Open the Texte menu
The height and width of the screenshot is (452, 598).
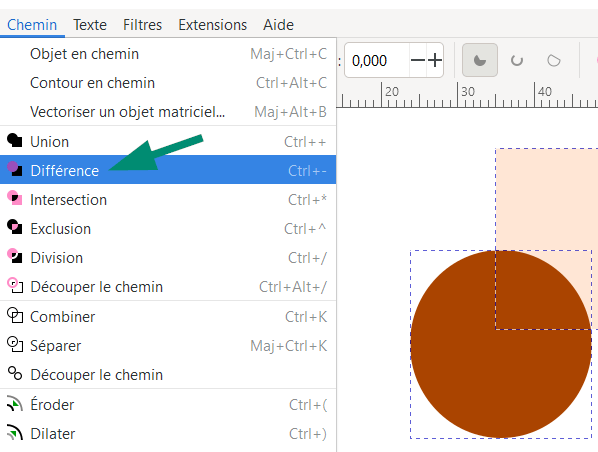coord(90,25)
